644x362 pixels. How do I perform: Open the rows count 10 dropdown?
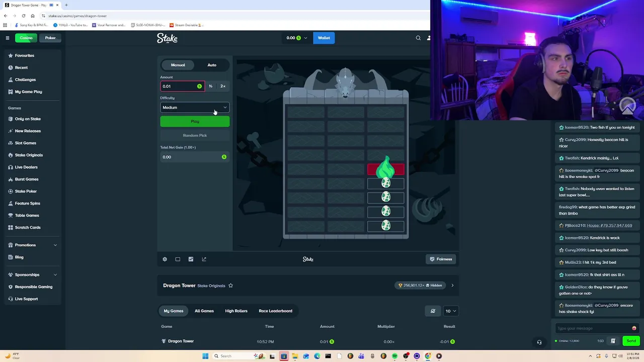coord(450,311)
